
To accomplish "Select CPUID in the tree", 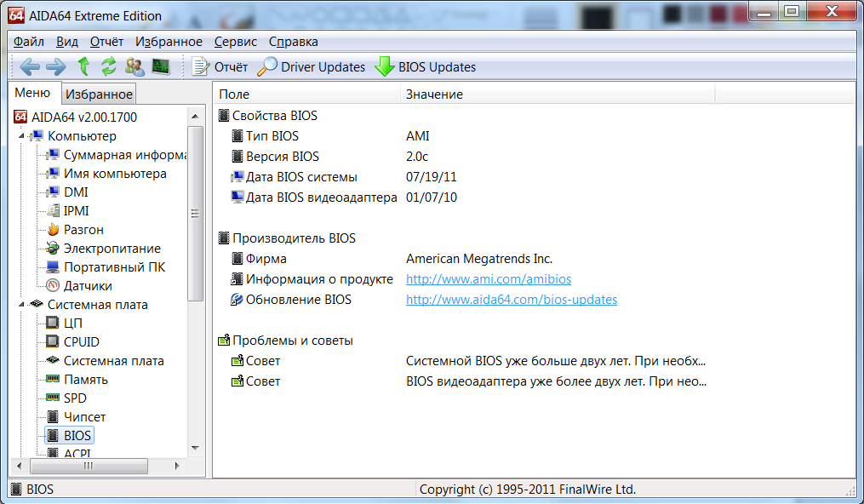I will point(81,342).
